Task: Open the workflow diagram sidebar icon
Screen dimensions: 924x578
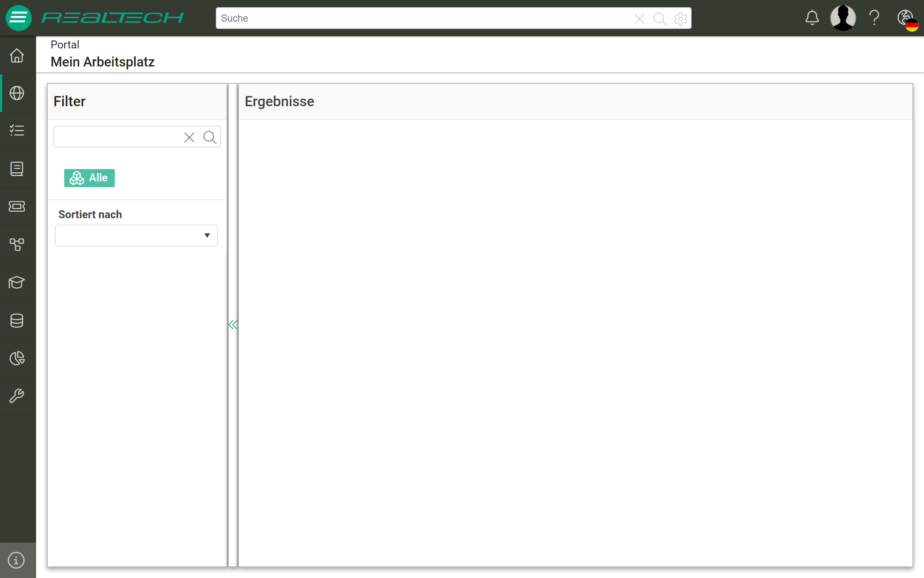Action: click(x=17, y=244)
